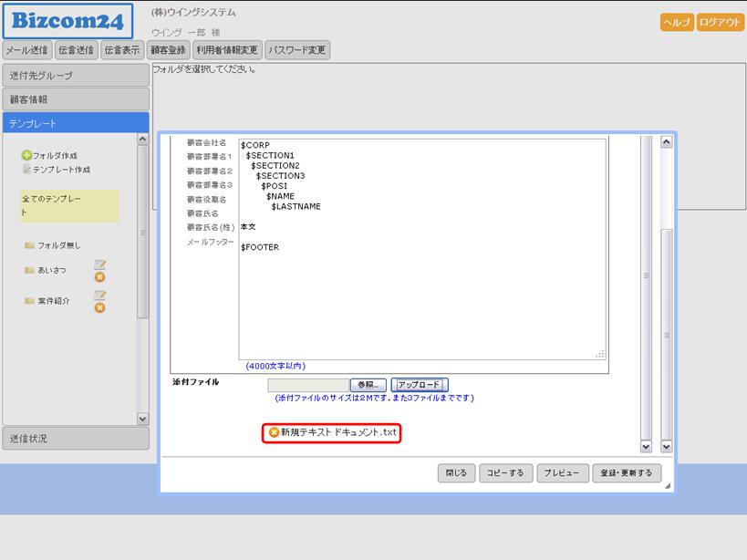Delete the あいさつ folder using orange X icon

(x=100, y=277)
